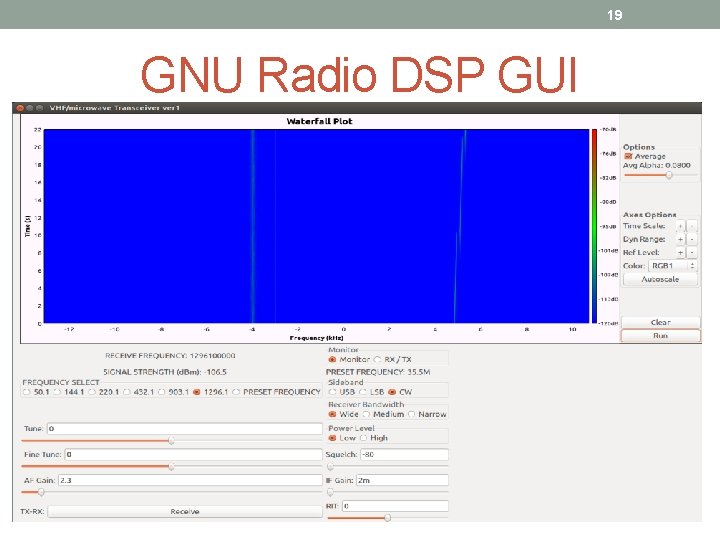Screen dimensions: 720x540
Task: Click the SIGNAL STRENGTH (dBm): -106.5 text
Action: coord(165,372)
